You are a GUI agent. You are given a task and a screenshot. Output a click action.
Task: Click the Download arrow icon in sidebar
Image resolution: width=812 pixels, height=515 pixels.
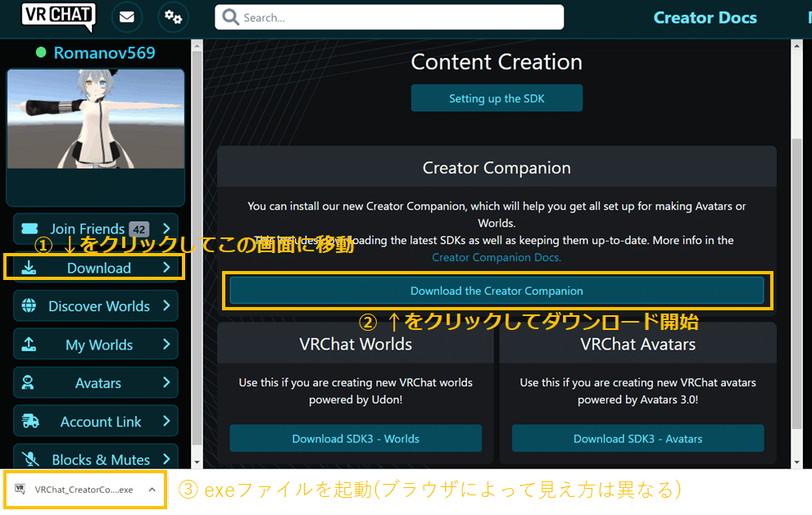click(x=29, y=268)
